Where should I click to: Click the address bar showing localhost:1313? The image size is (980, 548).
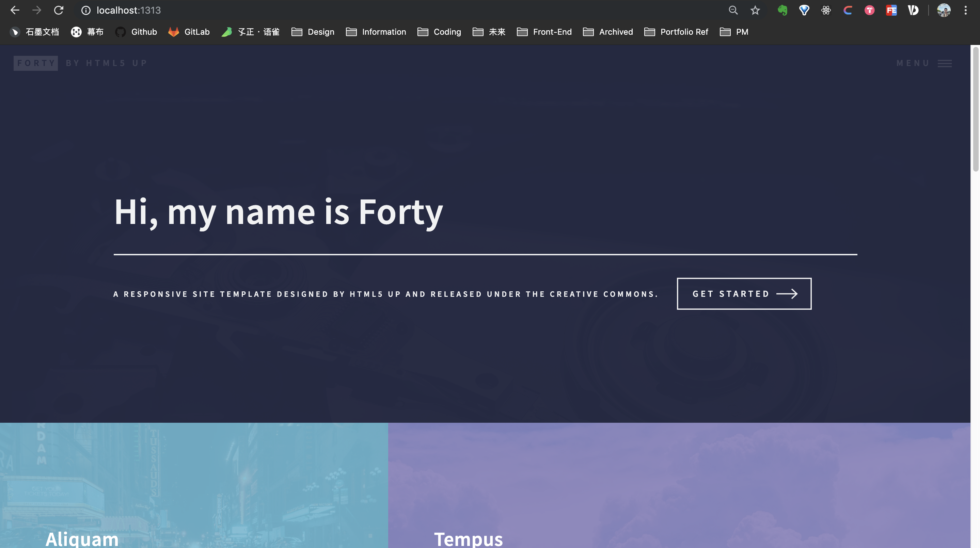click(x=129, y=10)
